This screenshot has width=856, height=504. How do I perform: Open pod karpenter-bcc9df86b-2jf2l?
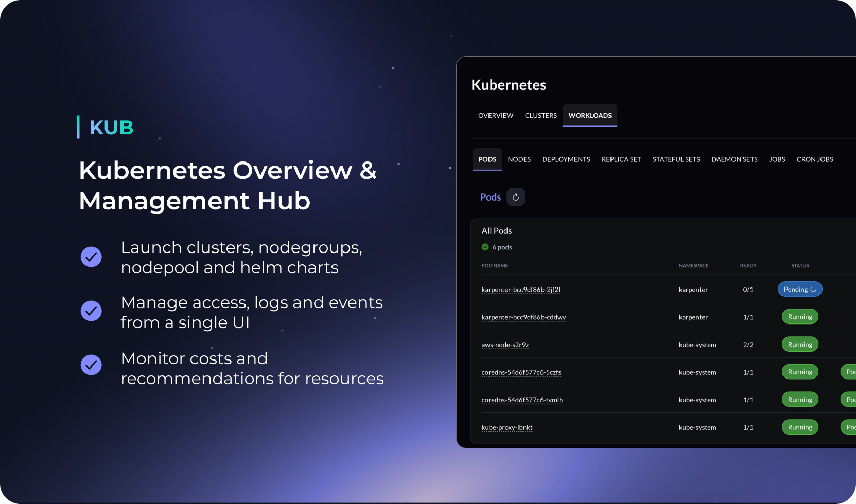click(x=520, y=290)
